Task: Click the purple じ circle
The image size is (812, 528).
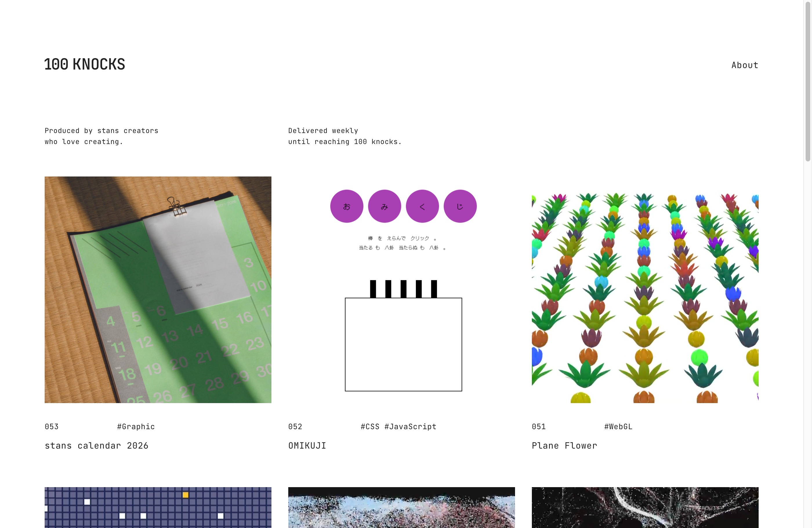Action: (x=460, y=206)
